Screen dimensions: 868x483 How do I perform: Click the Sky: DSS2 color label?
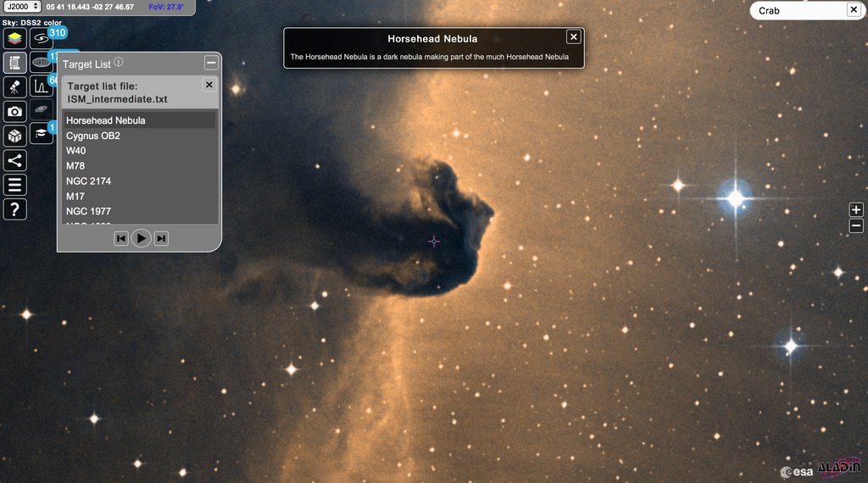32,23
